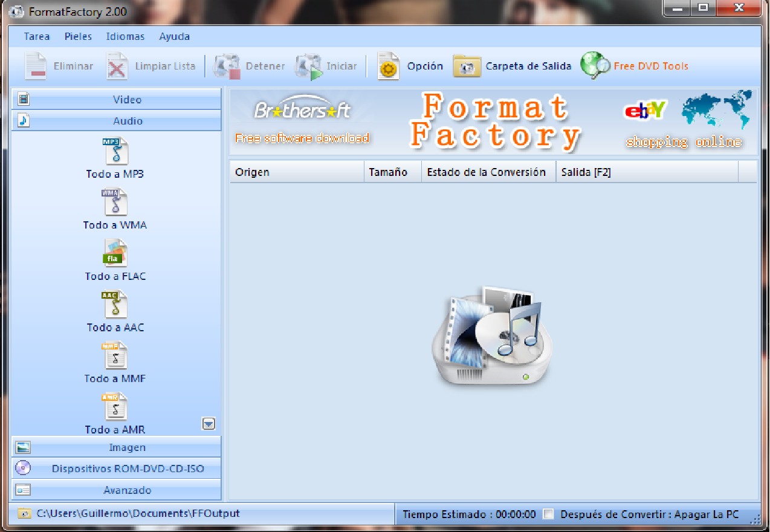Select the Todo a AMR icon
The image size is (770, 532).
pos(115,407)
